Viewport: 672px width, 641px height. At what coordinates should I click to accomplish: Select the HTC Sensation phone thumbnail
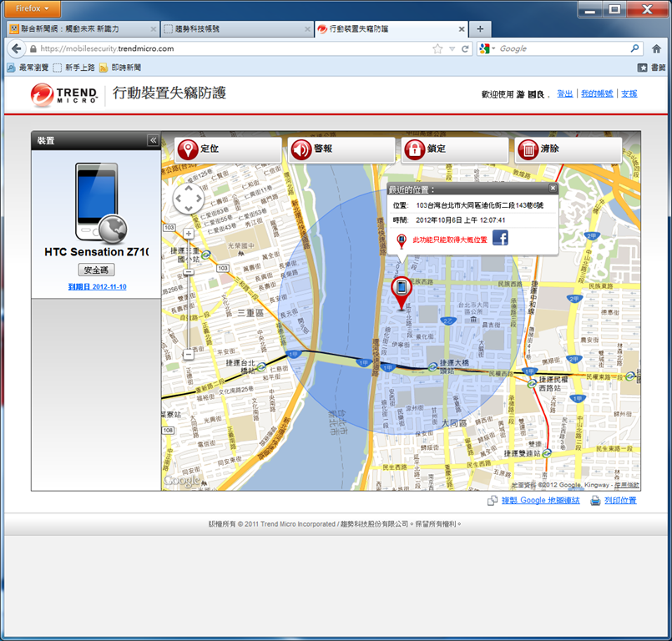[101, 203]
